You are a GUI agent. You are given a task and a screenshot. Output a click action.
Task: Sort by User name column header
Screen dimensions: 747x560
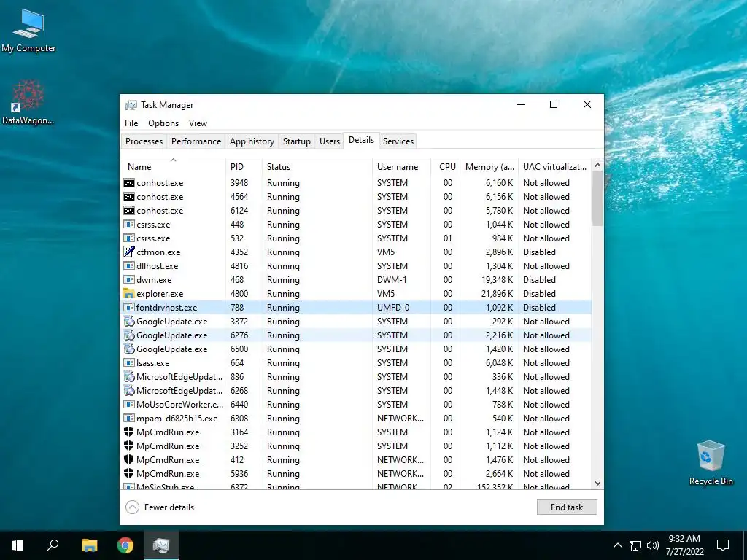[402, 167]
